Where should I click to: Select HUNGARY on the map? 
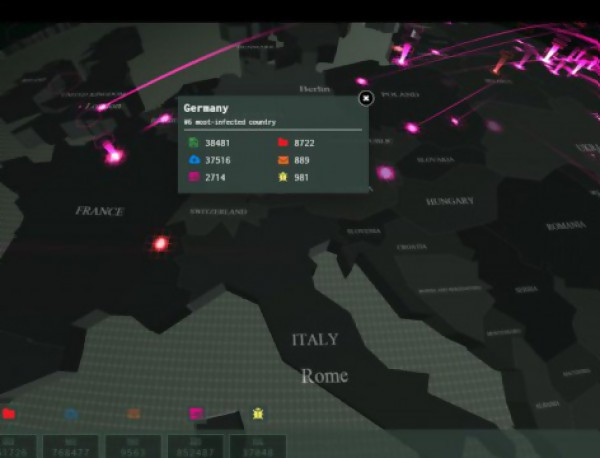coord(450,201)
